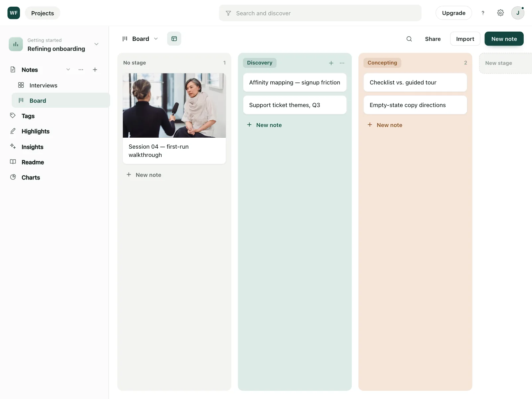Screen dimensions: 532x399
Task: Open the Board view dropdown in toolbar
Action: [140, 39]
